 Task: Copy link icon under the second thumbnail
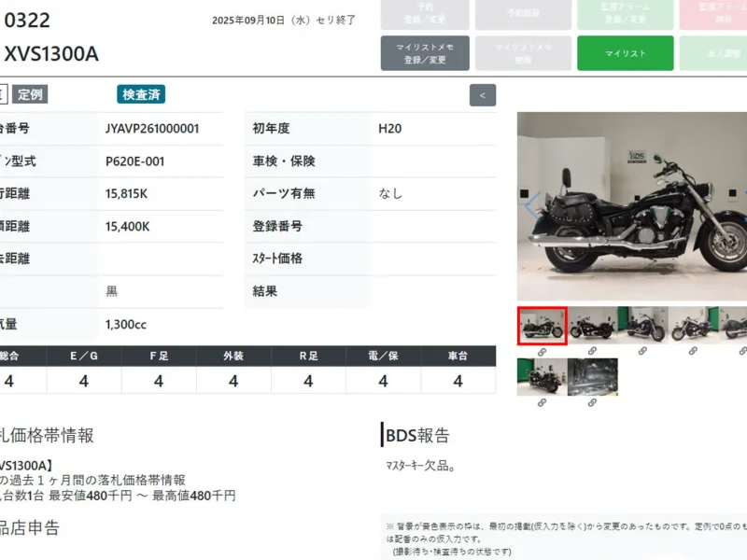[x=592, y=351]
